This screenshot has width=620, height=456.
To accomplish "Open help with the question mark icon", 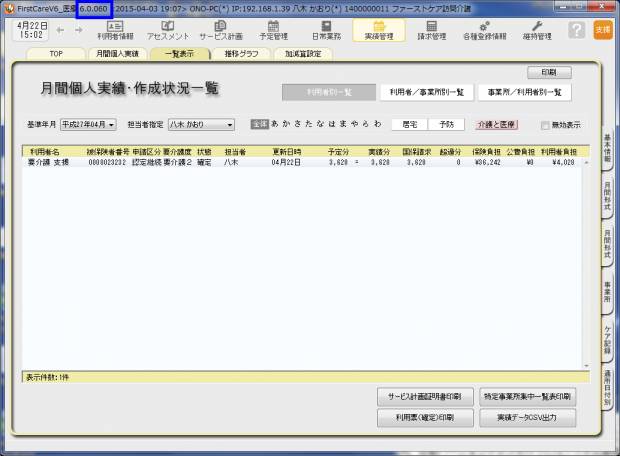I will point(576,30).
